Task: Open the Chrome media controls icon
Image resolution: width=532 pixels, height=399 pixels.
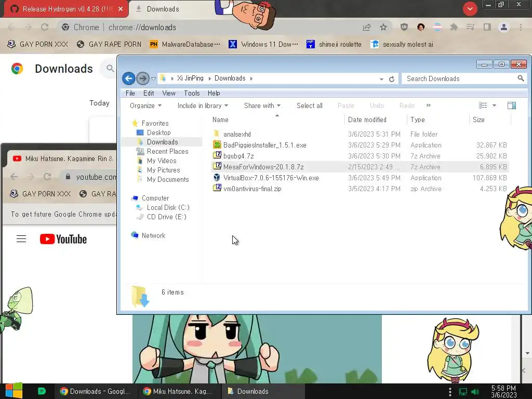Action: 470,27
